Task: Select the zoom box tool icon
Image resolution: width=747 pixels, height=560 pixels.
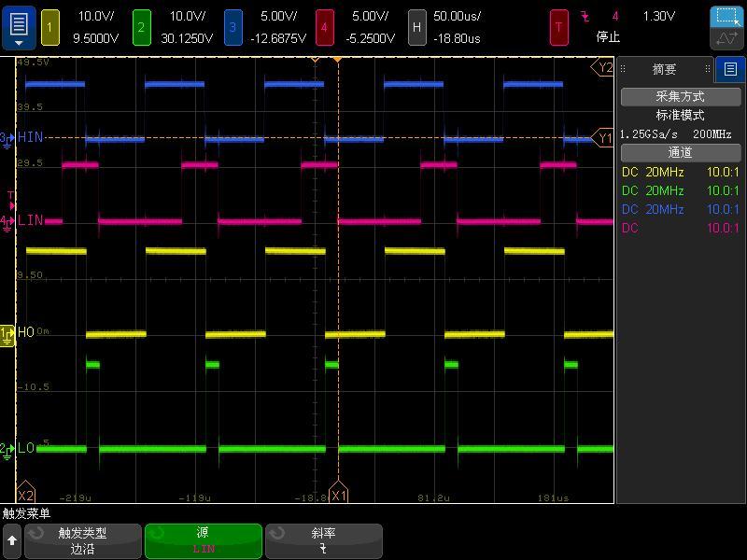Action: (726, 17)
